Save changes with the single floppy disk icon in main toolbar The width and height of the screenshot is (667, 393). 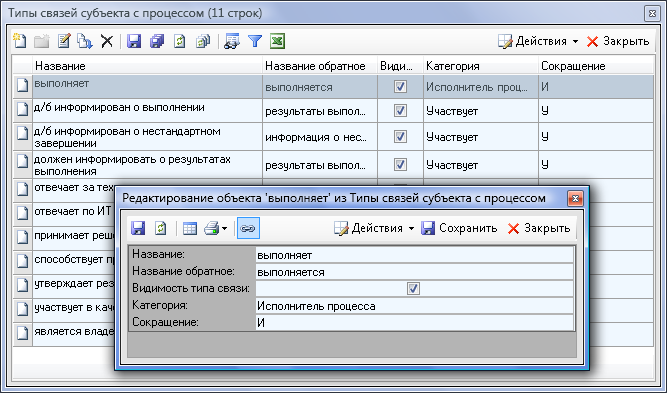134,41
